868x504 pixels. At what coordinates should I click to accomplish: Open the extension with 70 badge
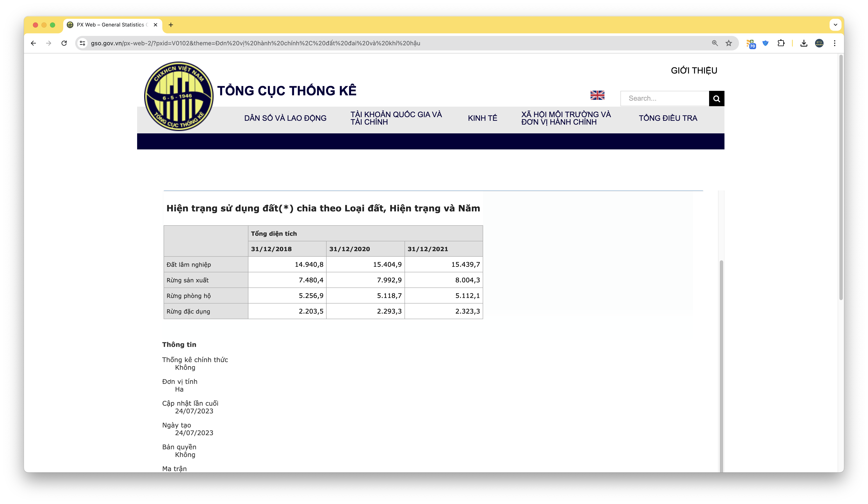751,44
